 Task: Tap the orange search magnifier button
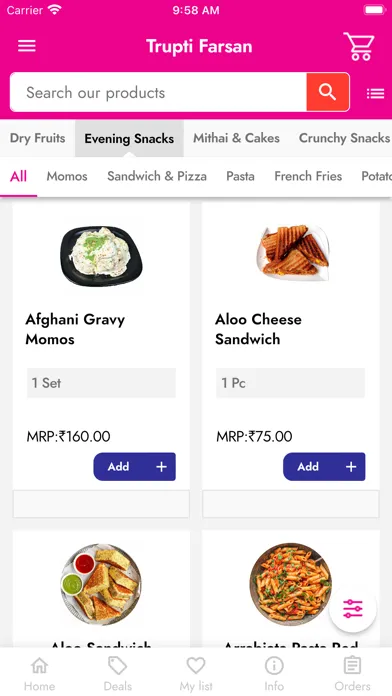coord(328,92)
